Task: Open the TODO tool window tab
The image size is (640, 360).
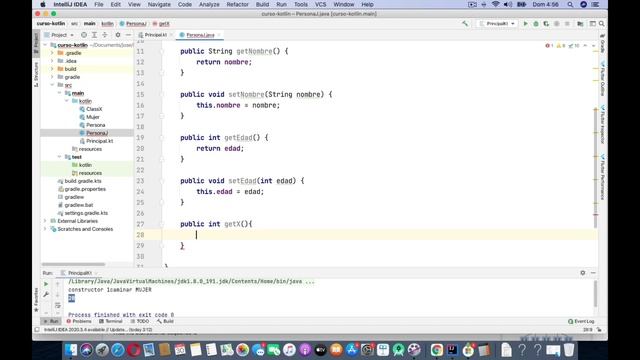Action: click(x=140, y=321)
